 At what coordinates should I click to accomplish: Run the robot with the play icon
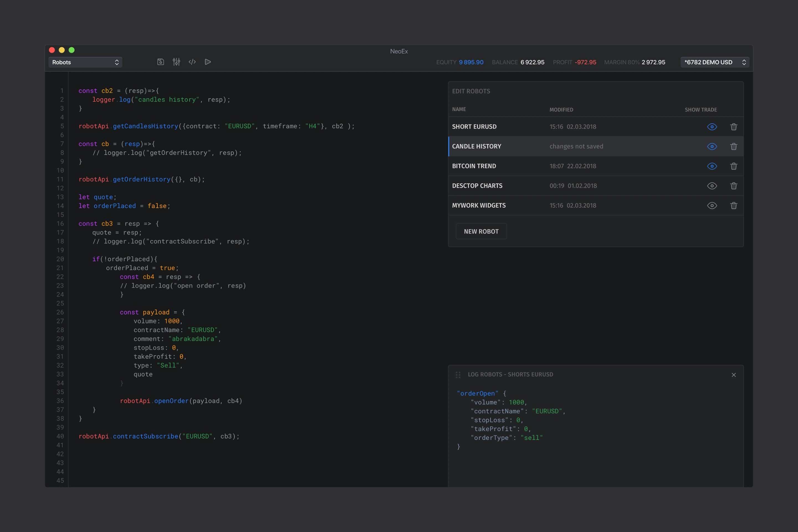[x=208, y=62]
